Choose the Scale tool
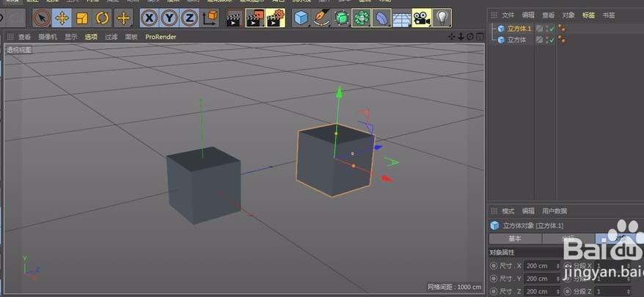The image size is (644, 297). [x=82, y=18]
